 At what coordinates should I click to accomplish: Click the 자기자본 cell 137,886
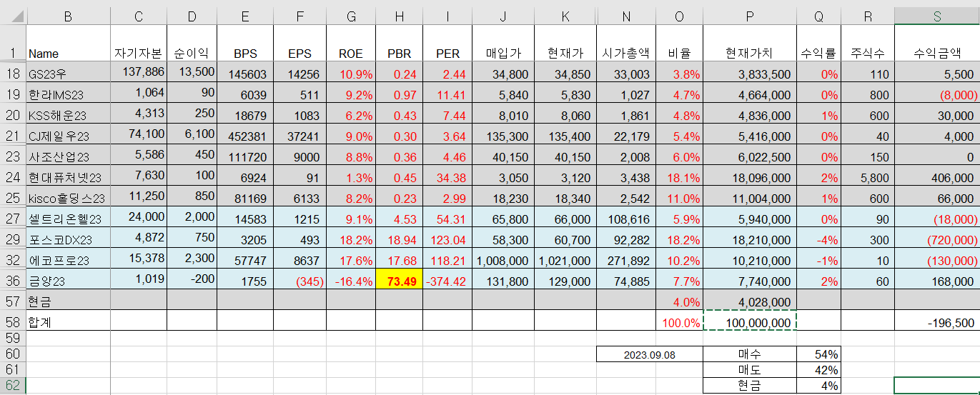click(139, 73)
